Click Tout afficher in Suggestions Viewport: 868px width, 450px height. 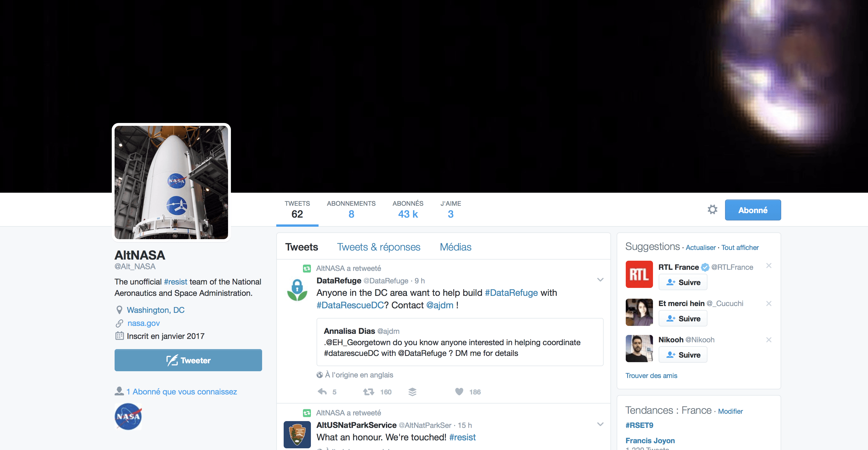coord(740,247)
